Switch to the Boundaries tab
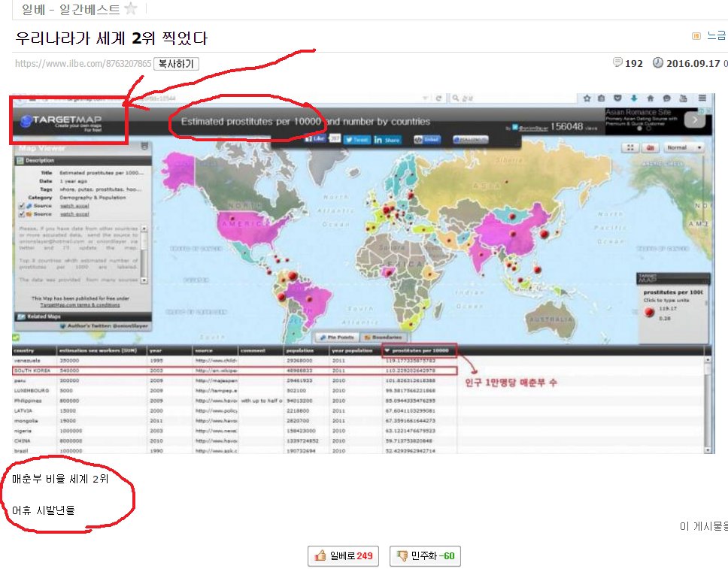 pos(384,337)
